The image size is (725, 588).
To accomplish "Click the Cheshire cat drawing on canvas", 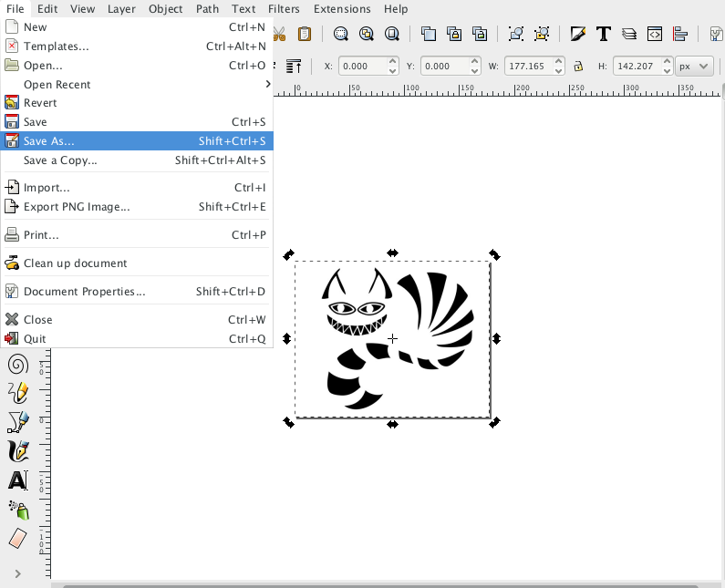I will tap(398, 340).
